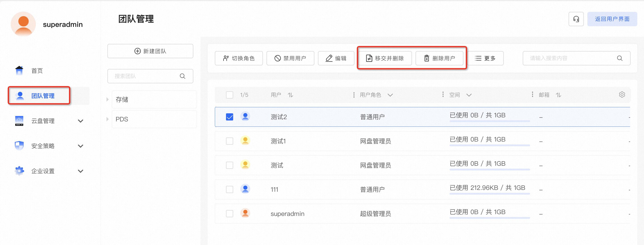This screenshot has width=644, height=245.
Task: Toggle the select-all checkbox in table header
Action: coord(229,95)
